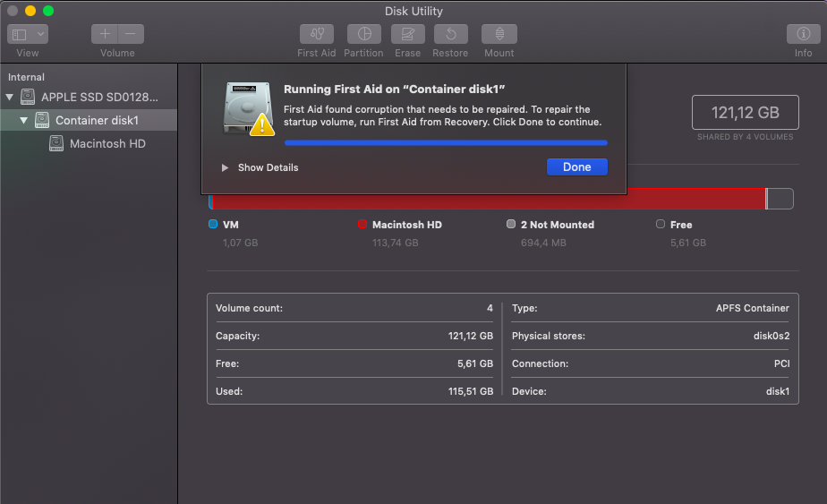This screenshot has width=827, height=504.
Task: Click the red Macintosh HD legend swatch
Action: [x=362, y=224]
